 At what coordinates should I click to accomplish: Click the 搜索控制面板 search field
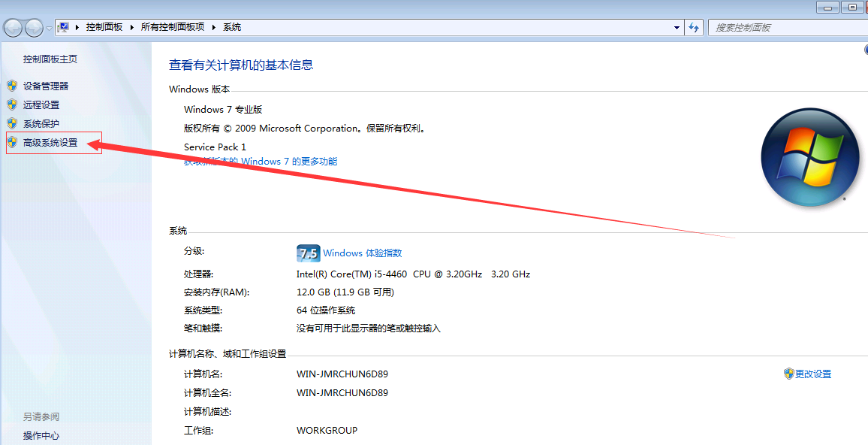tap(788, 27)
